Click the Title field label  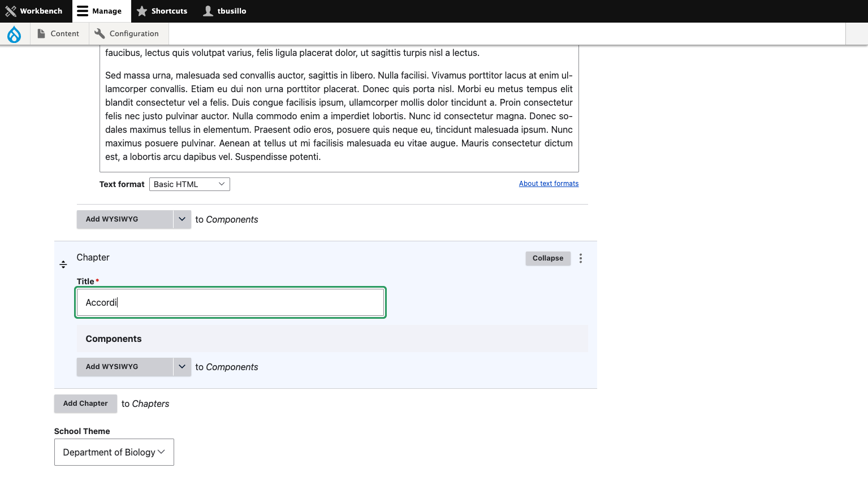(85, 281)
